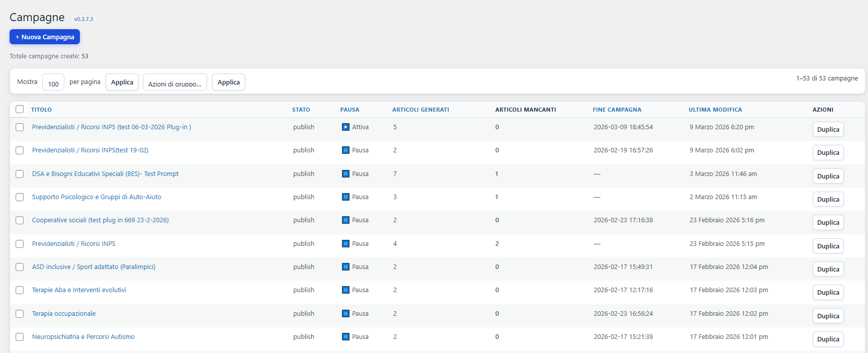The width and height of the screenshot is (868, 353).
Task: Click pause icon in DSA e Bisogni Educativi row
Action: 346,174
